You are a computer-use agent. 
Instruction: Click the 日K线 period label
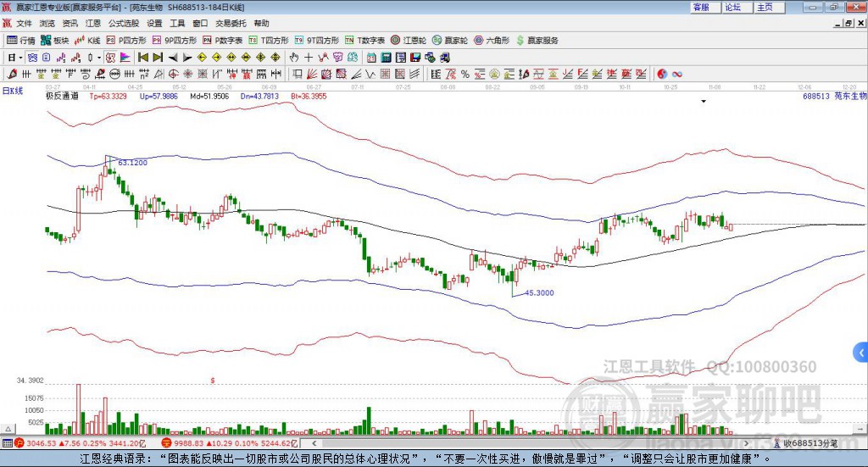point(12,91)
